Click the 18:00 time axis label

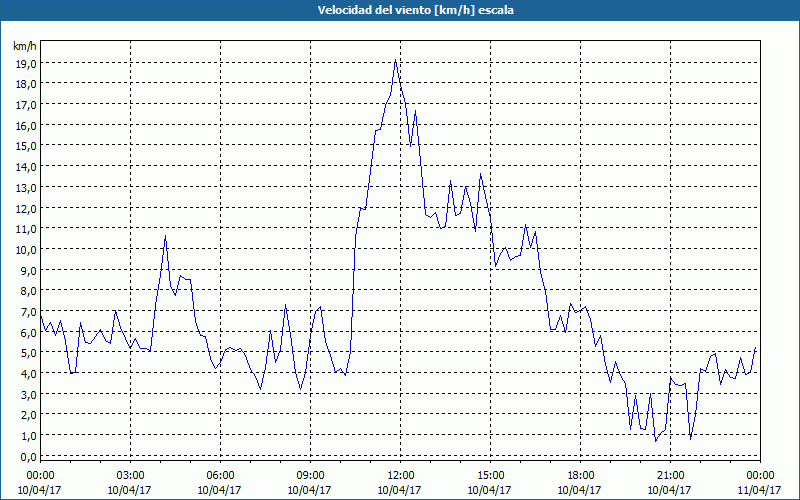tap(581, 476)
